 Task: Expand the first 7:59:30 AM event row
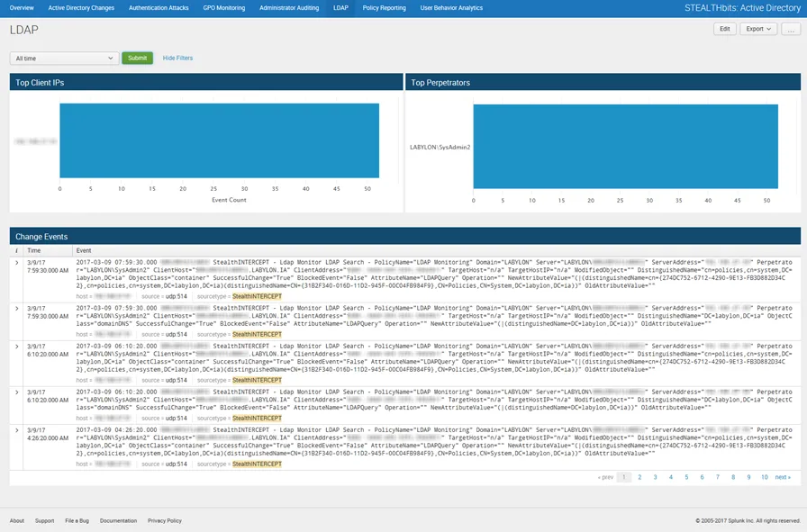(16, 262)
